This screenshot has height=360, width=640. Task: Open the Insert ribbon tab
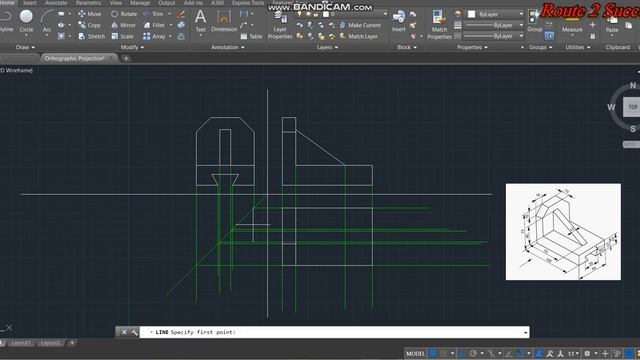pos(29,3)
